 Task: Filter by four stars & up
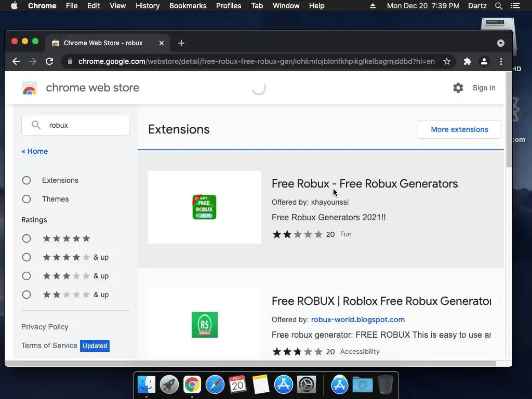pyautogui.click(x=26, y=257)
